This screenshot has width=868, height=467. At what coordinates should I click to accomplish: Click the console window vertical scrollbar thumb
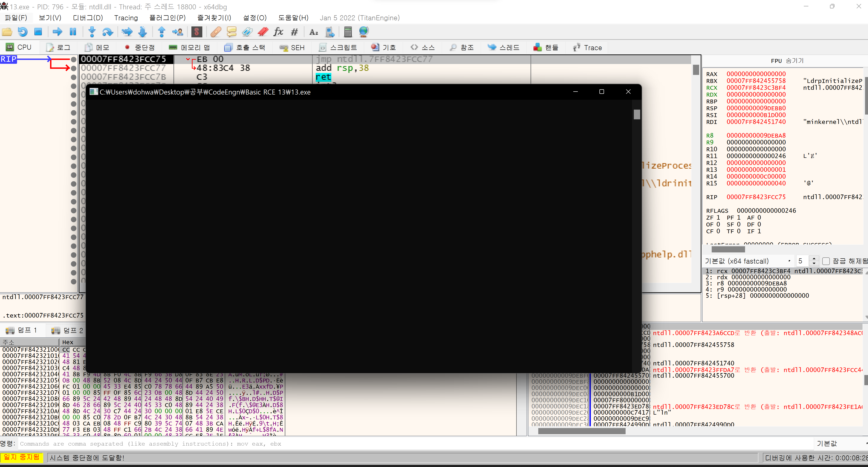point(637,115)
